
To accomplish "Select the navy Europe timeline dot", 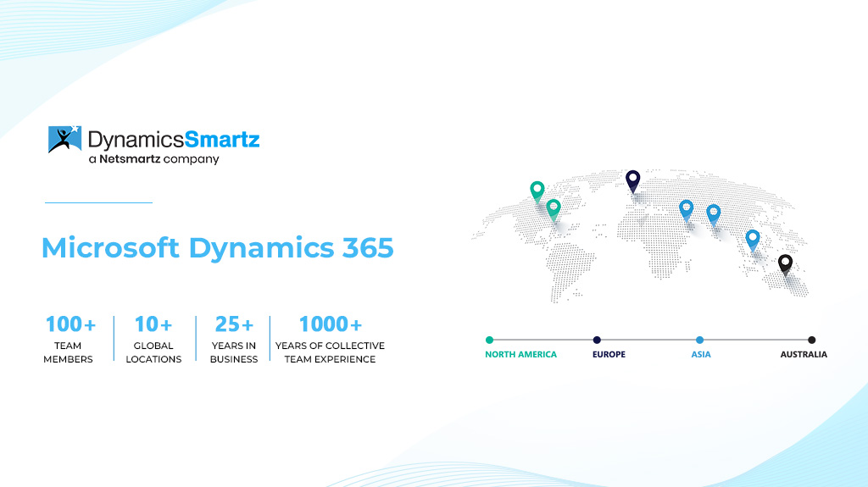I will 597,340.
